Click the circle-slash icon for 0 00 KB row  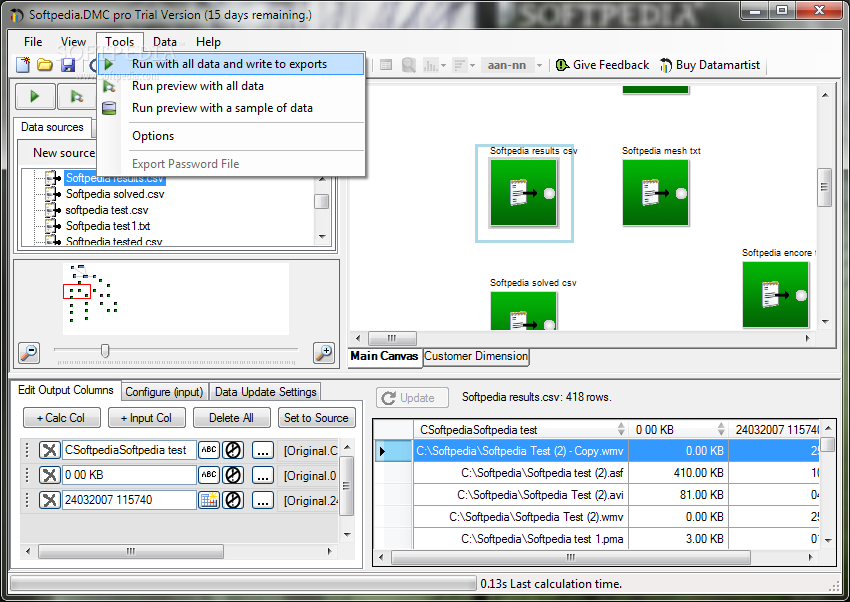(x=233, y=475)
